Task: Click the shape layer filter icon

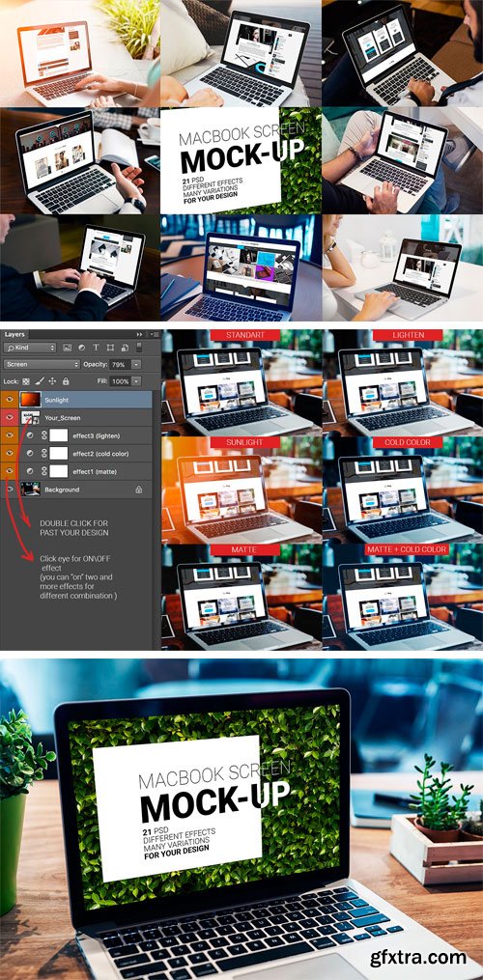Action: pyautogui.click(x=110, y=348)
